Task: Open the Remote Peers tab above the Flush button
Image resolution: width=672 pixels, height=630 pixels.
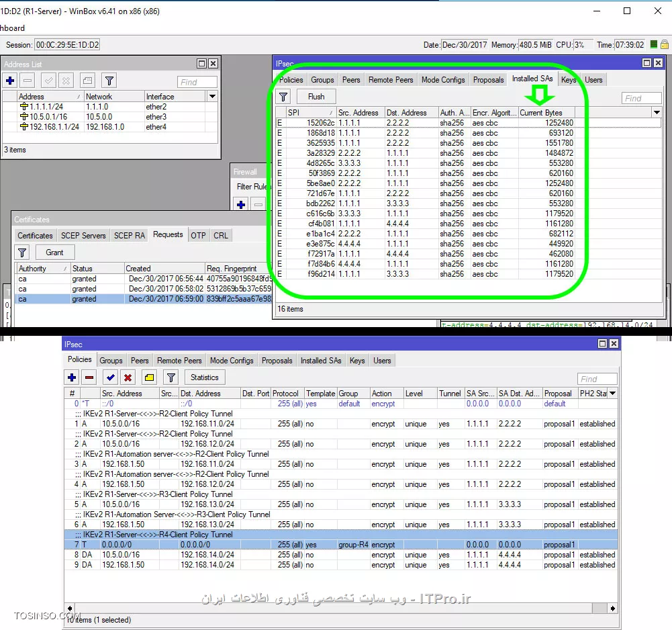Action: [x=391, y=80]
